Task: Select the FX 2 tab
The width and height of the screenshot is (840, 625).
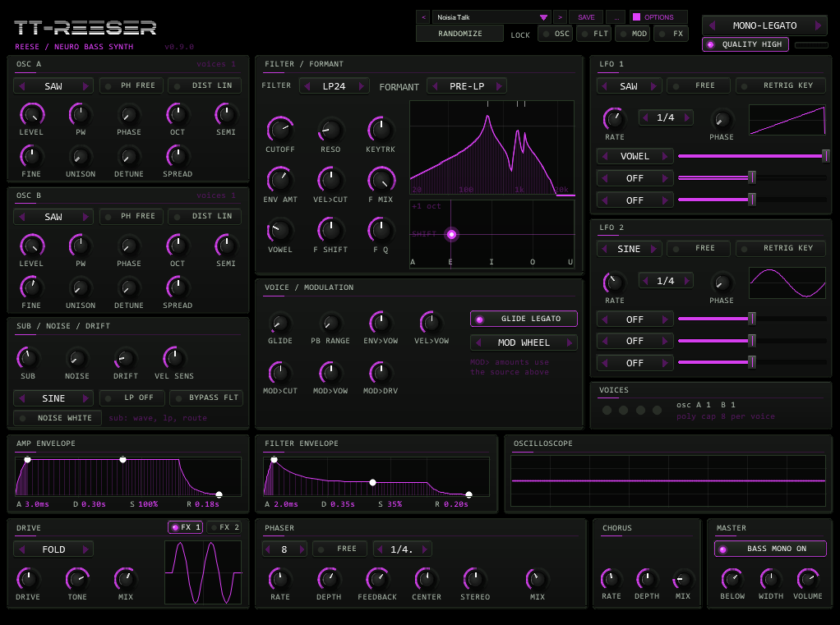Action: (x=224, y=527)
